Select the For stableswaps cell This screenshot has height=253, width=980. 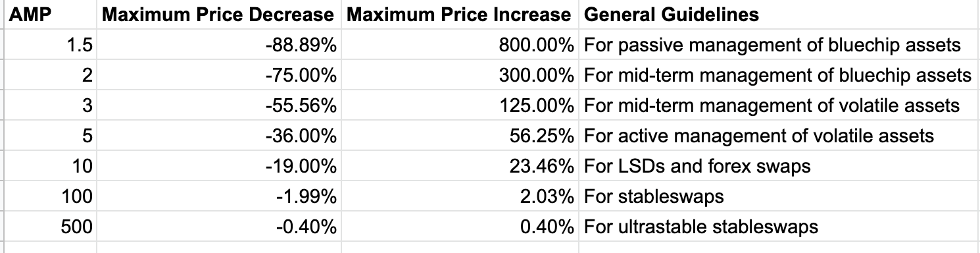point(779,196)
